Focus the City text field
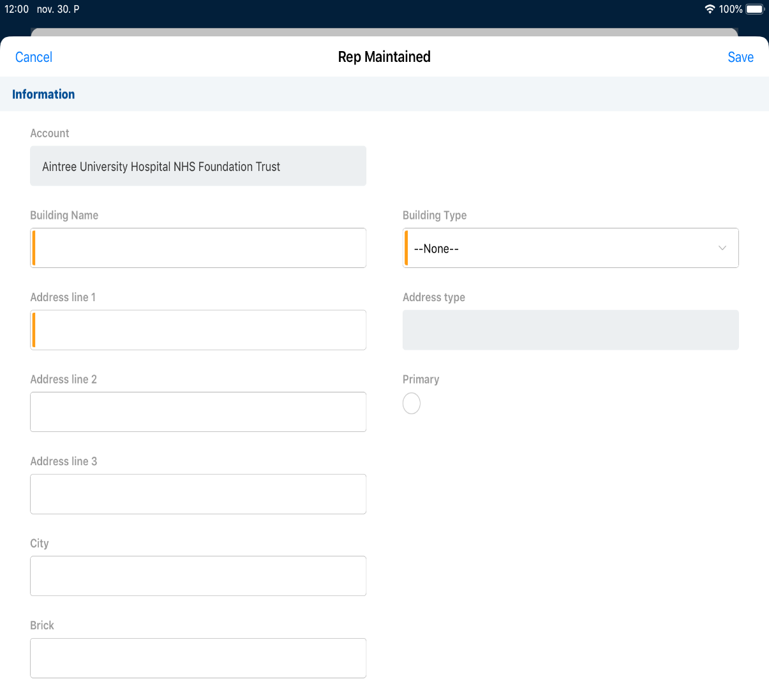The width and height of the screenshot is (769, 700). [198, 576]
